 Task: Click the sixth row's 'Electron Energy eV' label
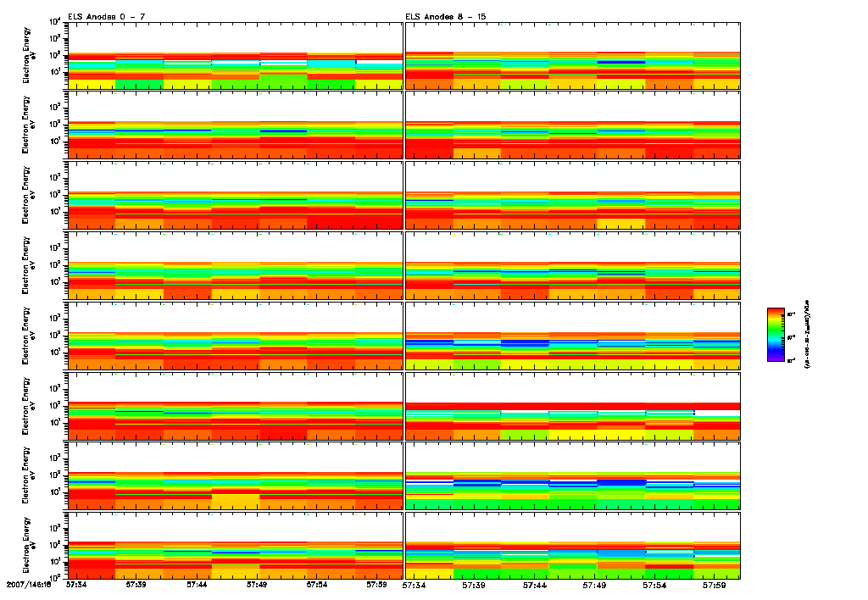(29, 406)
